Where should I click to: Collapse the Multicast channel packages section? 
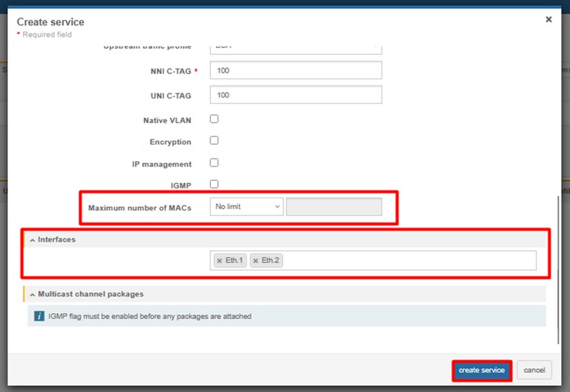coord(32,294)
